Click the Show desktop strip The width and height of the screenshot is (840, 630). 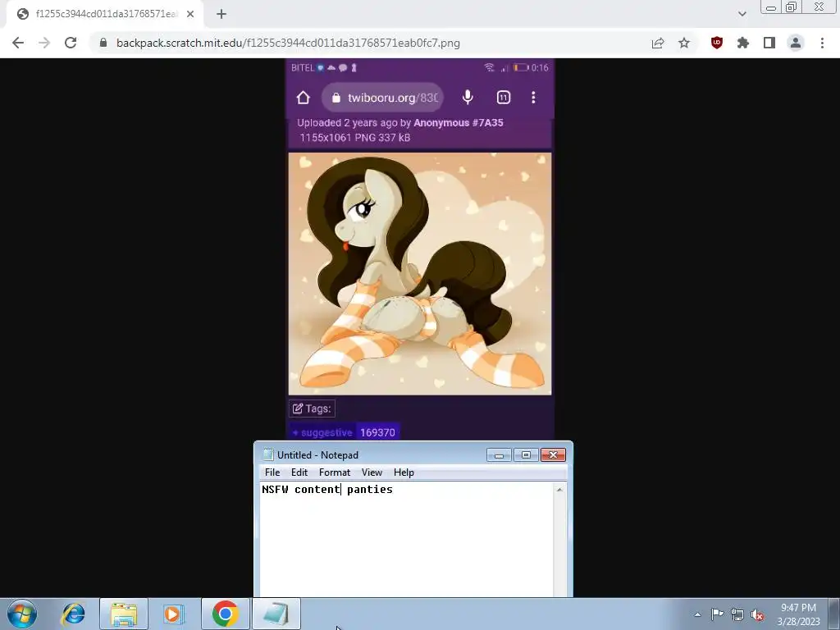[x=834, y=614]
